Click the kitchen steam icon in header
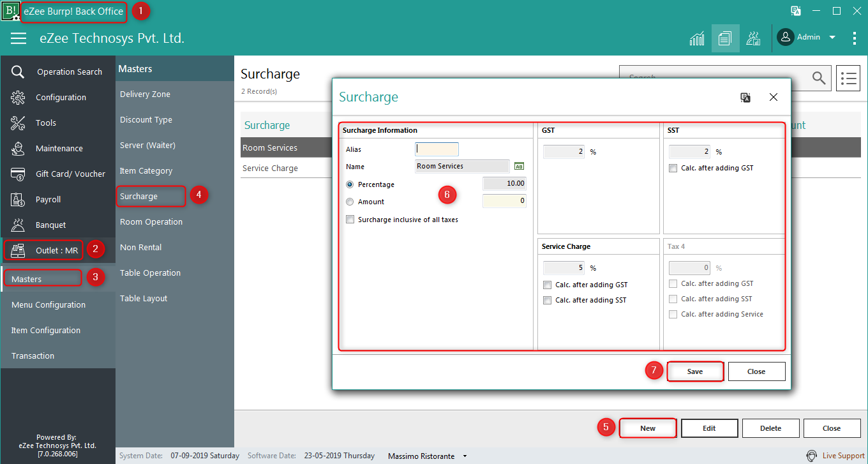Viewport: 868px width, 464px height. (x=753, y=38)
